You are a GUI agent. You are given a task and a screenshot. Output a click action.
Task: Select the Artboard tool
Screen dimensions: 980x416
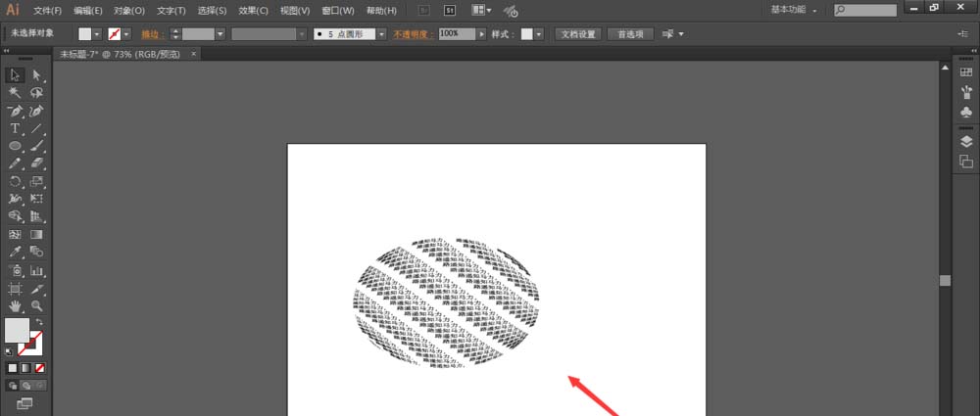tap(15, 289)
